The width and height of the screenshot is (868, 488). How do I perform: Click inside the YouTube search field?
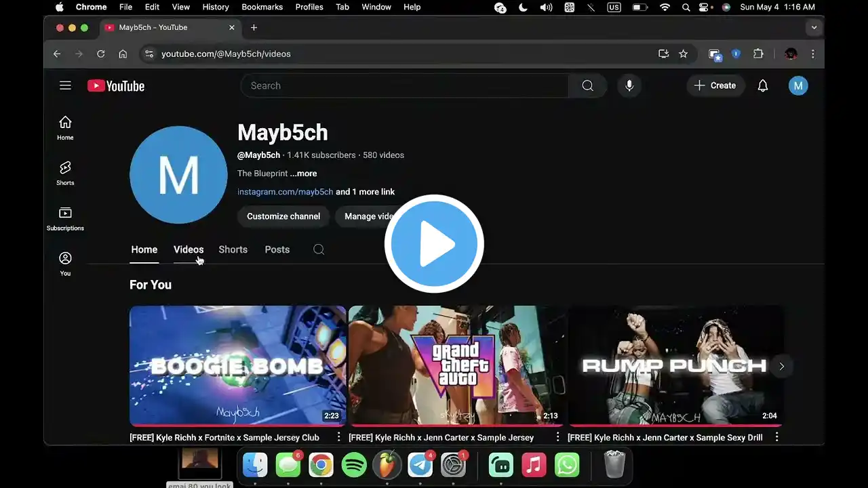[x=405, y=85]
